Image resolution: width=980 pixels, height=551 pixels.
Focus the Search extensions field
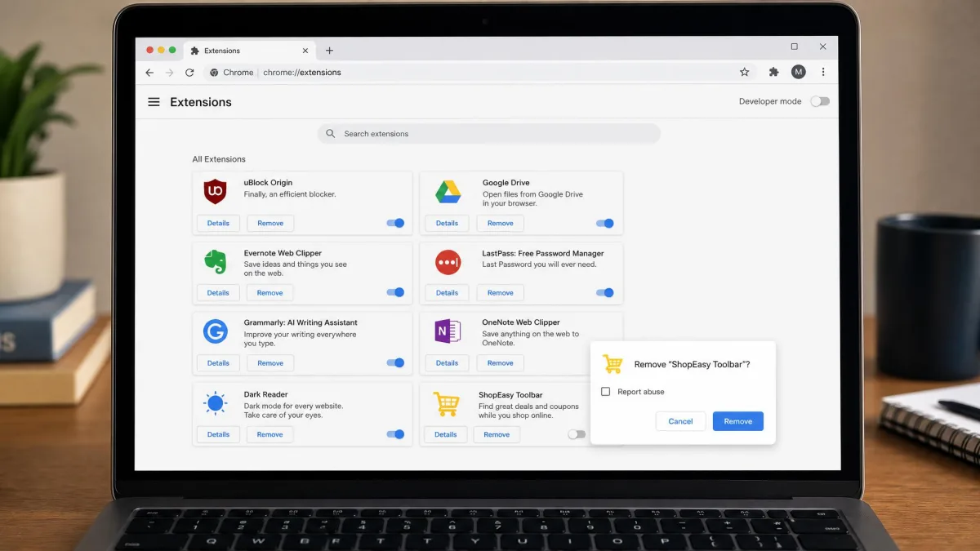click(488, 134)
